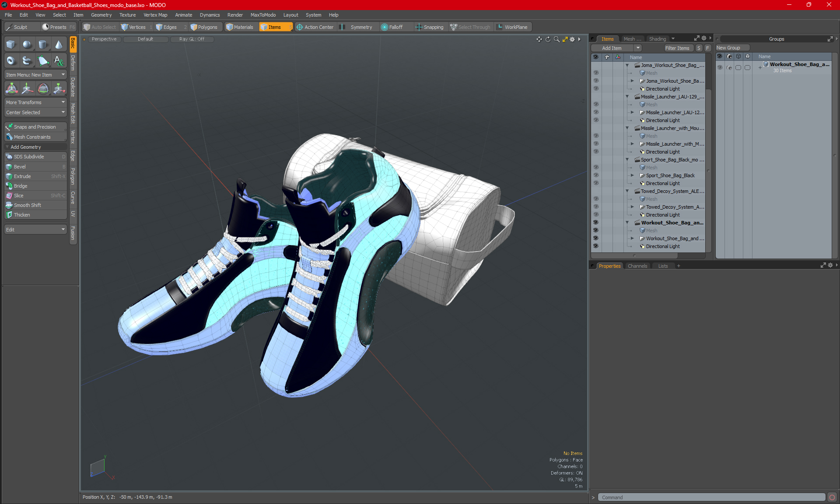Select the Cube primitive tool

11,44
